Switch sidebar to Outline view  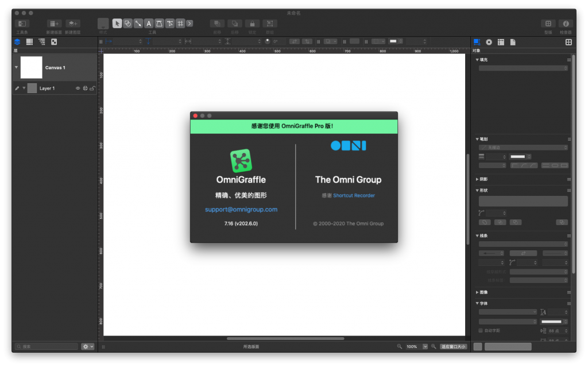[41, 42]
